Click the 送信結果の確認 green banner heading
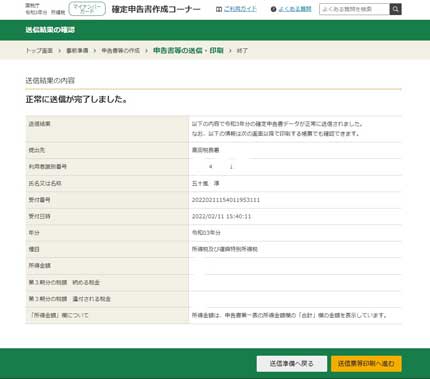 [x=50, y=30]
